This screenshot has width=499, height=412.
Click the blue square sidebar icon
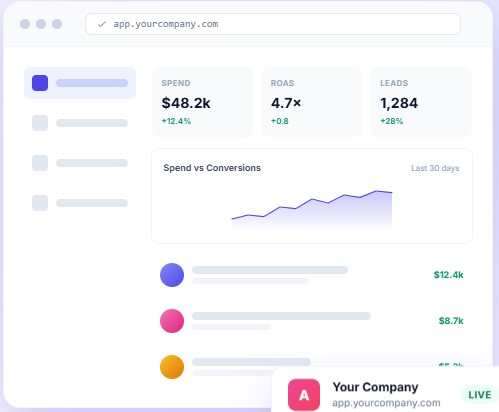[40, 83]
